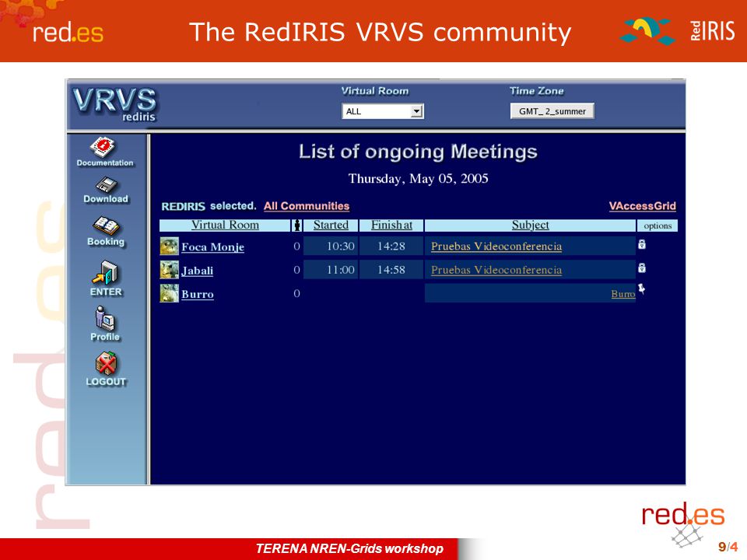Screen dimensions: 747x560
Task: Click the LOGOUT icon
Action: [x=106, y=363]
